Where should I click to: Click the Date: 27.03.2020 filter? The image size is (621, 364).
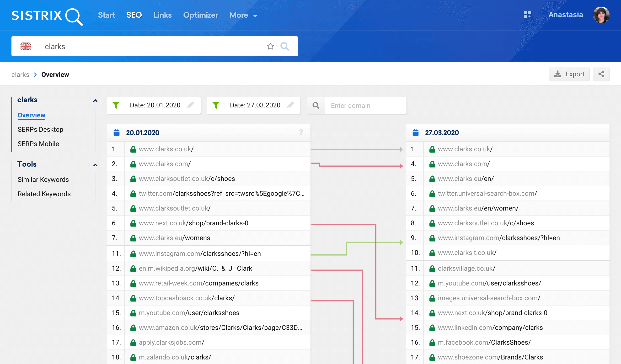click(x=254, y=105)
